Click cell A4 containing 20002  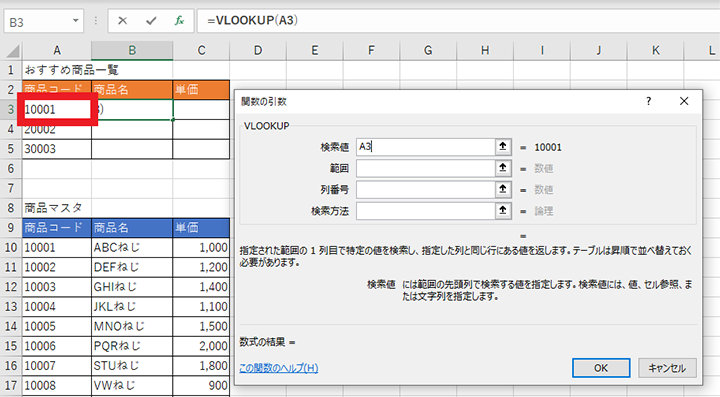(x=56, y=129)
